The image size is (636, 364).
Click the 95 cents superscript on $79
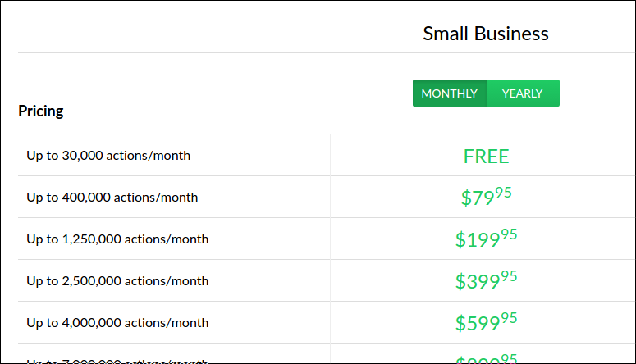503,192
